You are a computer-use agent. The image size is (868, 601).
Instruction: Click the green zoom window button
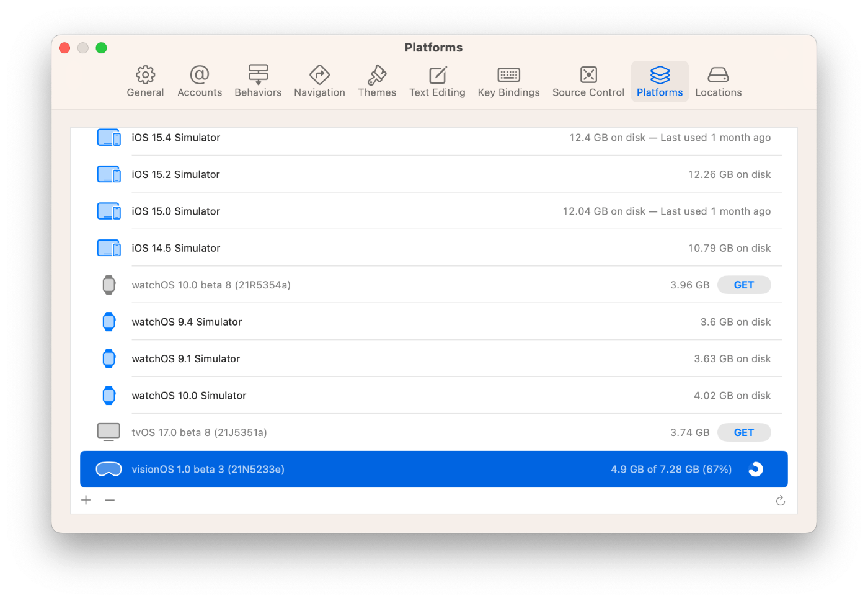point(102,48)
